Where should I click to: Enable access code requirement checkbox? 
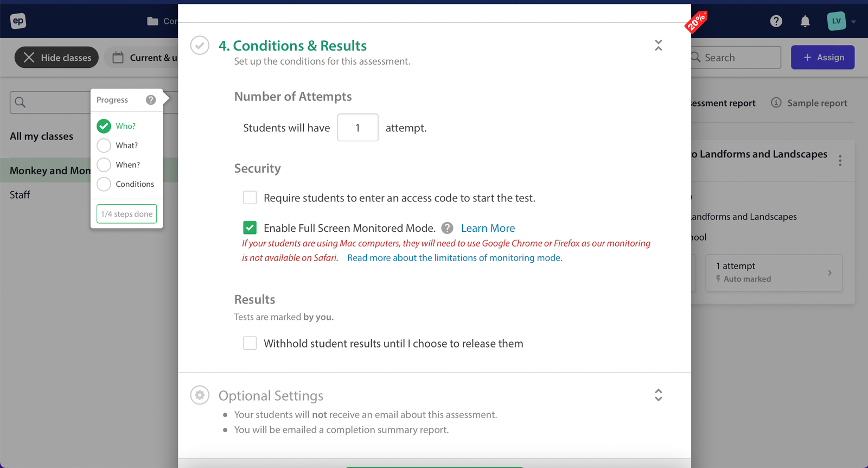[250, 198]
